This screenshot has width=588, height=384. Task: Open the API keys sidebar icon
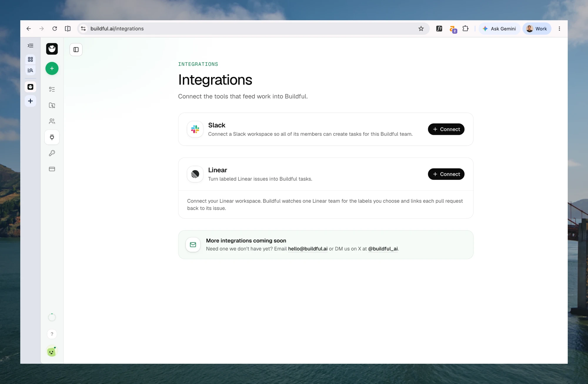[x=52, y=153]
